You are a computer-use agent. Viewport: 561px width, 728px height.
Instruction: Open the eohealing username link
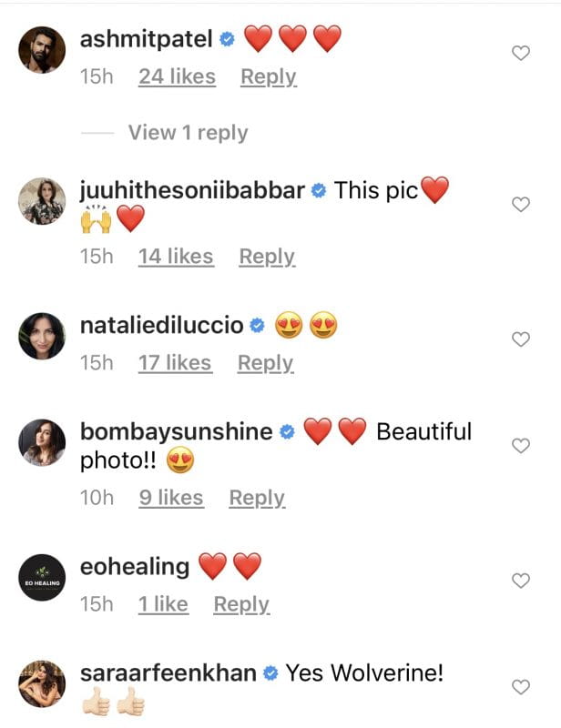(135, 566)
